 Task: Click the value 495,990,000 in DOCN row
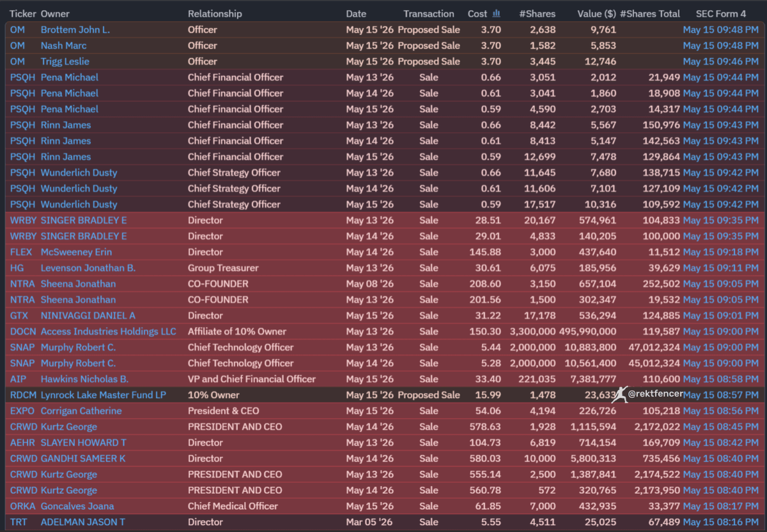tap(588, 331)
